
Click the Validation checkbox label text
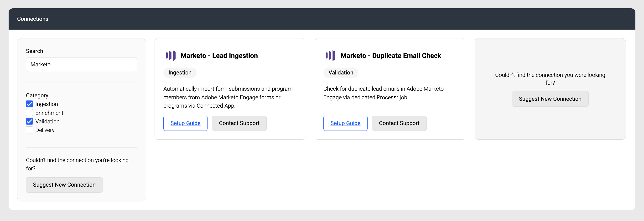pos(47,121)
